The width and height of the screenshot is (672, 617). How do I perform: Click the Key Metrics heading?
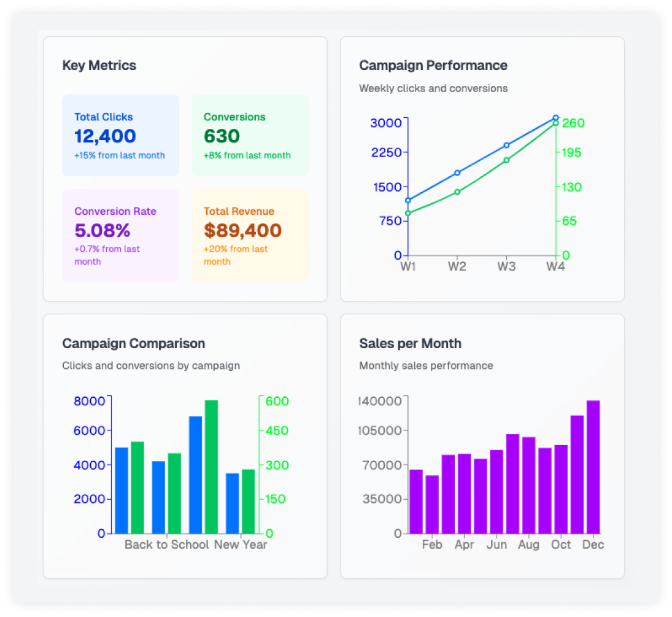tap(99, 65)
